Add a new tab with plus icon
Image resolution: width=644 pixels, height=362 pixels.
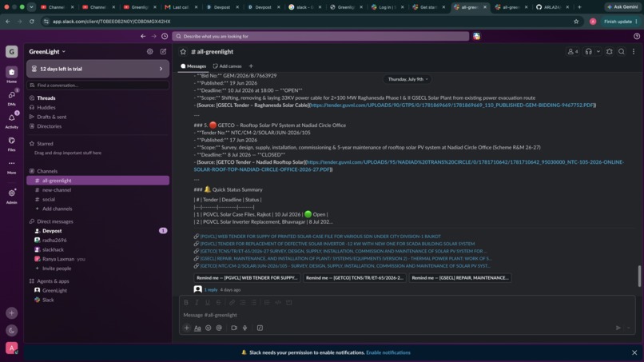(x=251, y=66)
